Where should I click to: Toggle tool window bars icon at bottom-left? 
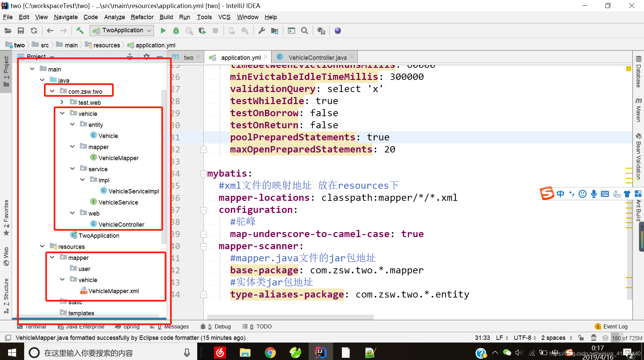coord(8,338)
